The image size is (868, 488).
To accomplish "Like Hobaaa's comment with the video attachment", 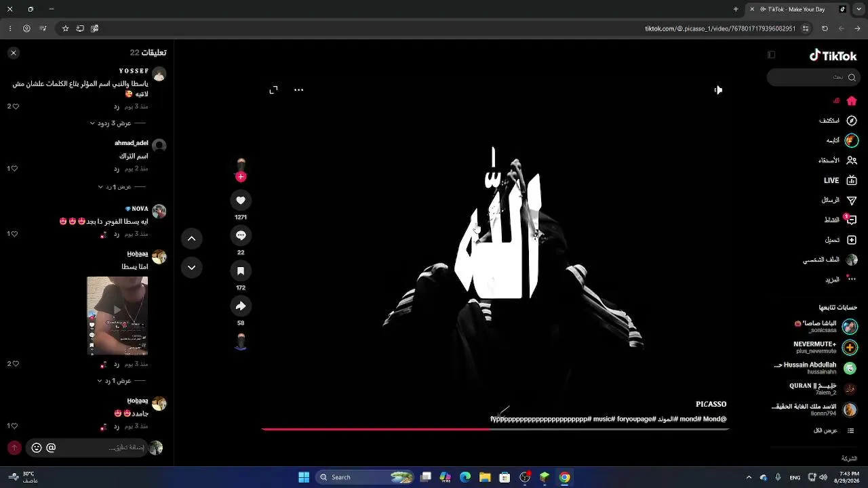I will [15, 364].
